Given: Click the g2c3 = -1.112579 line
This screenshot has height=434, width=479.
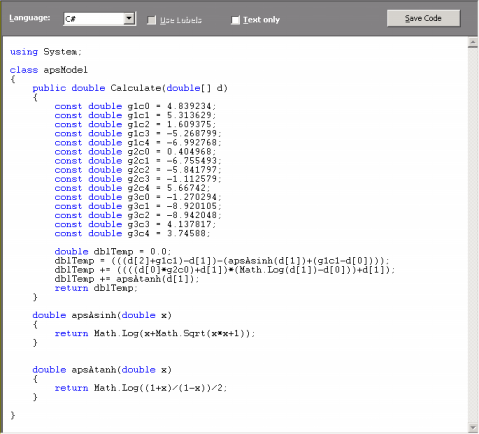Looking at the screenshot, I should point(138,179).
